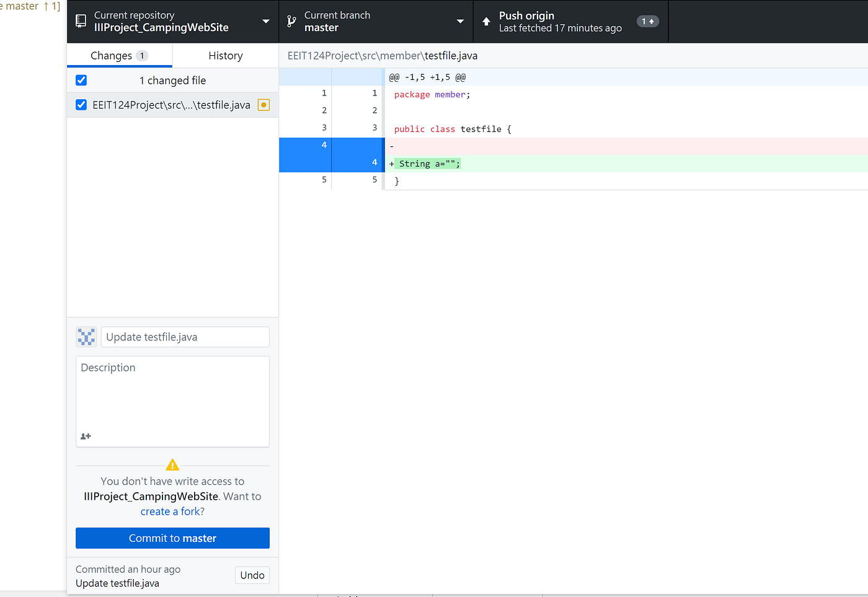Click the 1 commit ahead badge

tap(647, 21)
